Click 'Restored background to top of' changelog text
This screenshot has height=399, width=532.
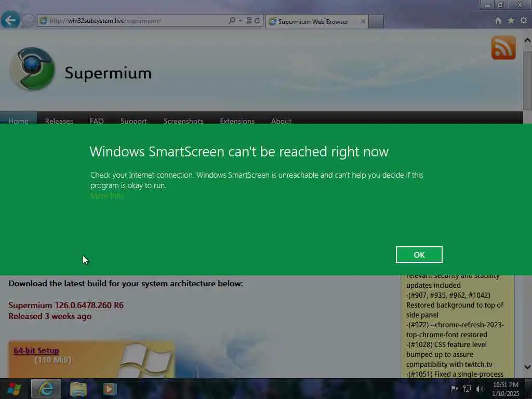(x=455, y=305)
